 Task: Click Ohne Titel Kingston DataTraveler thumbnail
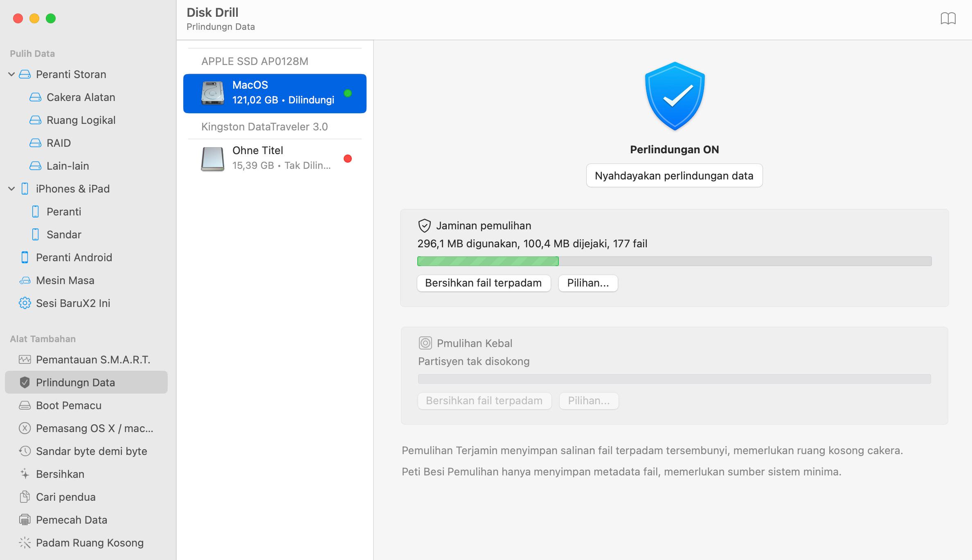click(x=212, y=158)
